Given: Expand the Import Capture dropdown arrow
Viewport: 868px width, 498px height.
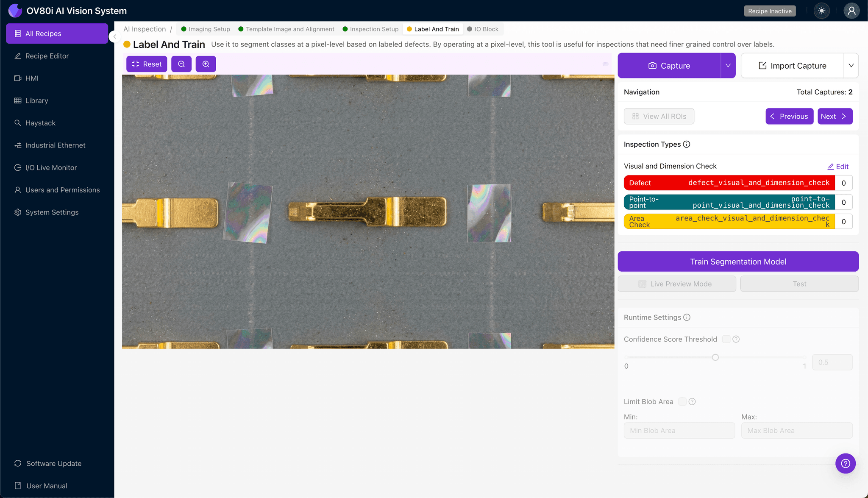Looking at the screenshot, I should click(x=851, y=66).
